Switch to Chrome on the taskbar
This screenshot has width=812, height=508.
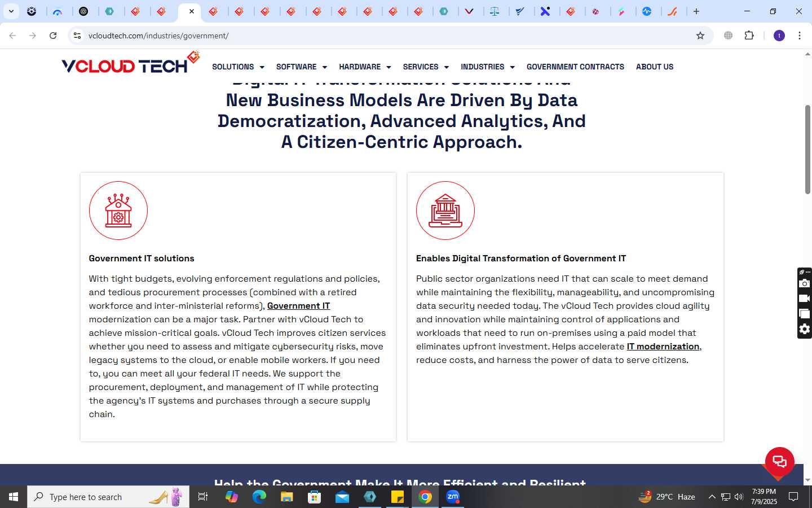click(x=425, y=497)
